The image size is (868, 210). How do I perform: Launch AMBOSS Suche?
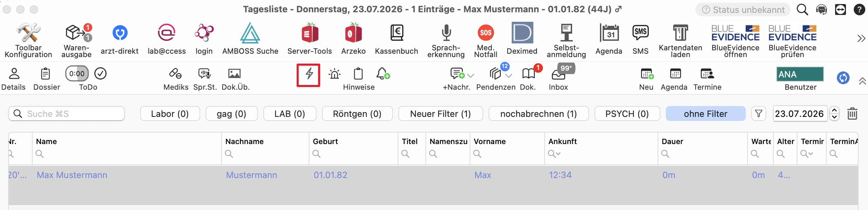[250, 38]
